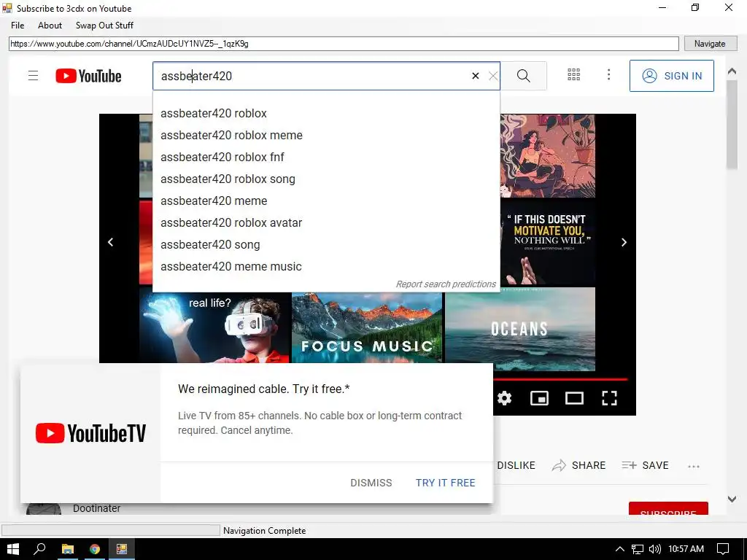Click the page scrollbar up arrow

click(x=732, y=71)
